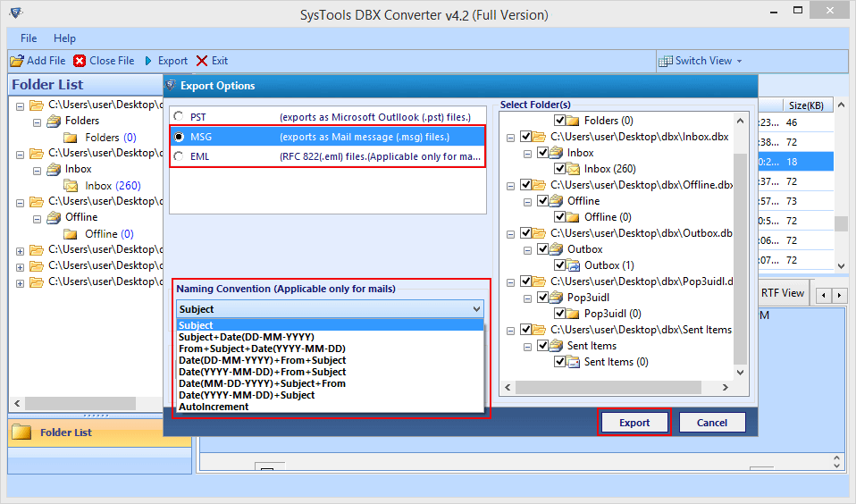Click the Folder List horizontal scrollbar thumb
The image size is (856, 504).
click(80, 404)
